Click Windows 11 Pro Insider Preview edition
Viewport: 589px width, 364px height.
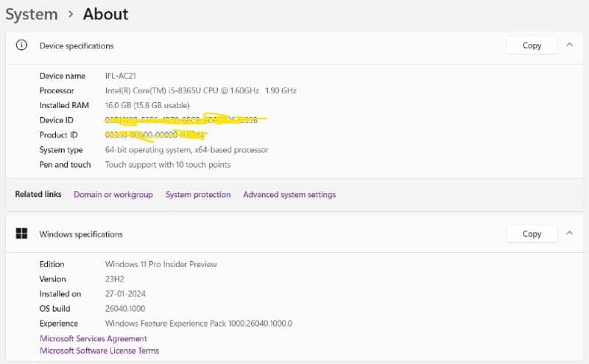(x=161, y=264)
